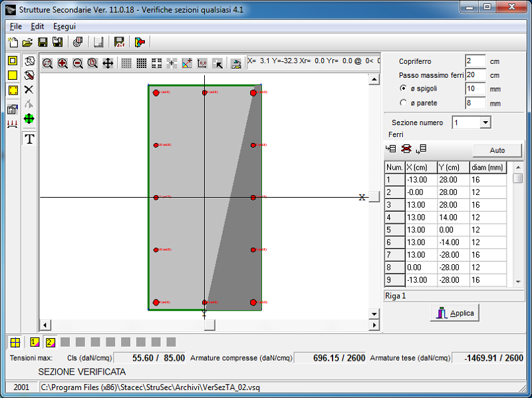Open the File menu
The width and height of the screenshot is (532, 398).
(15, 27)
